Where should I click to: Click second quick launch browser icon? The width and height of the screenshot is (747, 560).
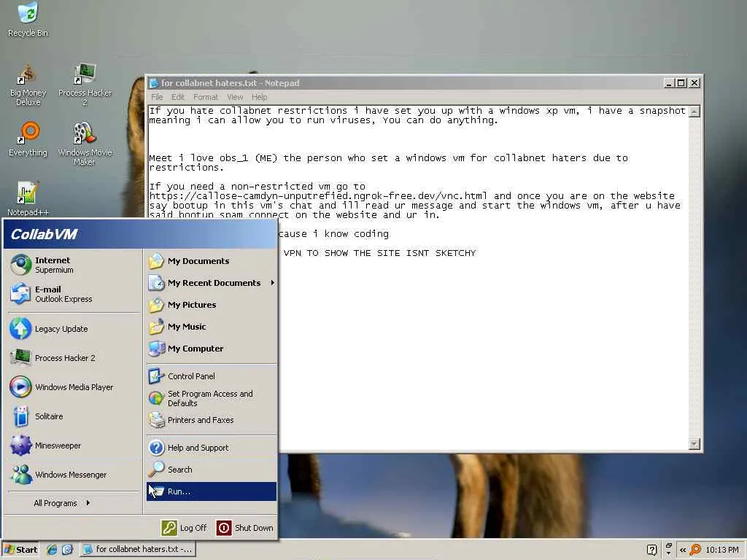[x=67, y=549]
